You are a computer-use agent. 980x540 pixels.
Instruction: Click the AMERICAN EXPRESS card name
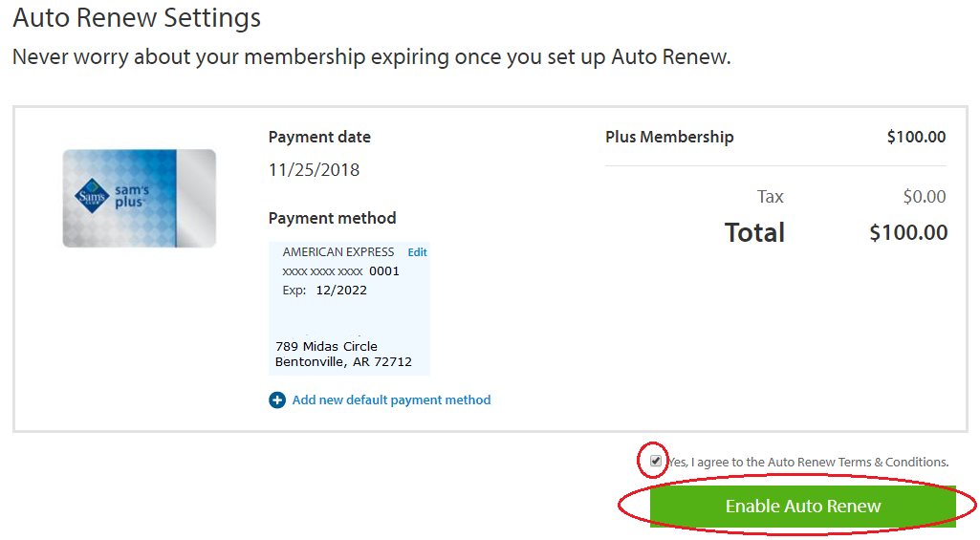tap(338, 252)
